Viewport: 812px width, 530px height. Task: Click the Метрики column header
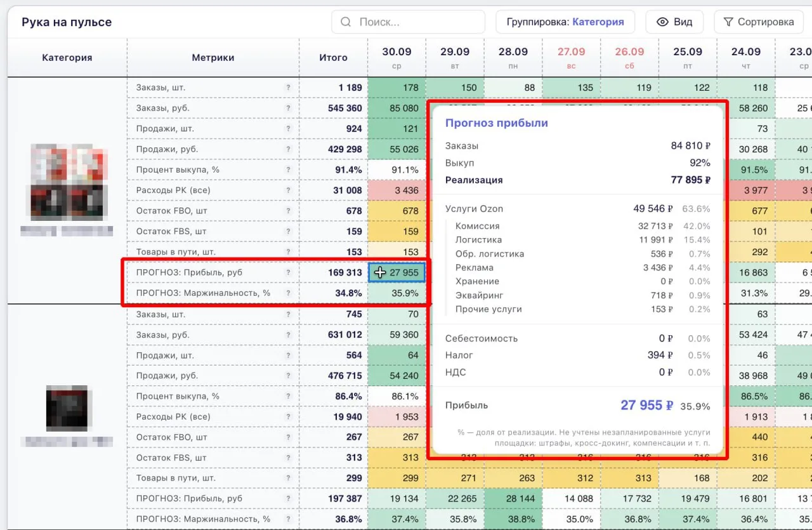point(213,58)
